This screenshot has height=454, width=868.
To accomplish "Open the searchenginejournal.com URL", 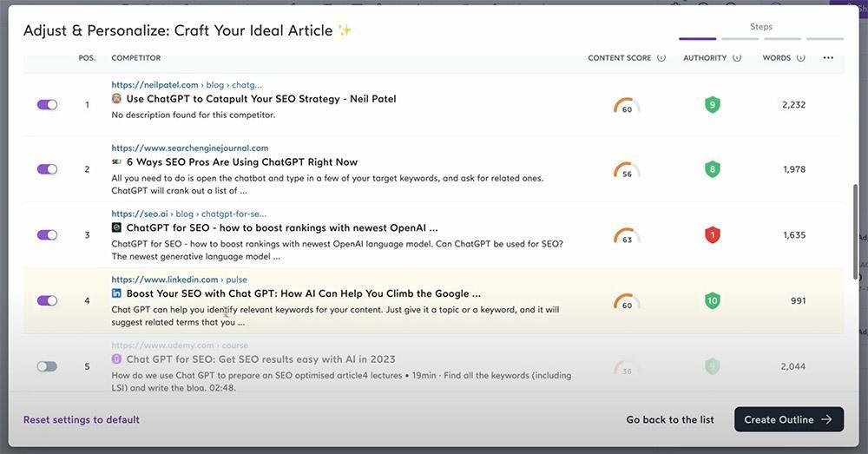I will point(190,148).
